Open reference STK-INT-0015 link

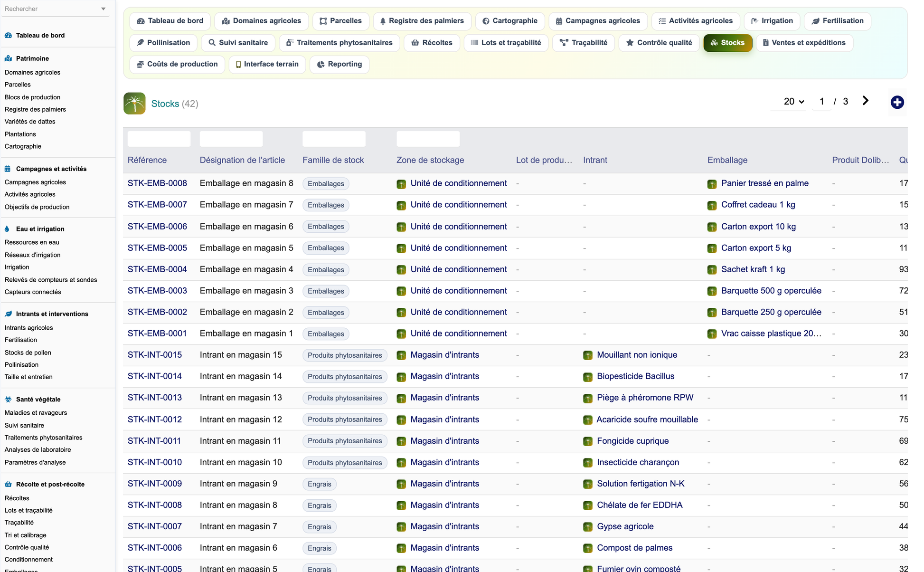tap(155, 355)
